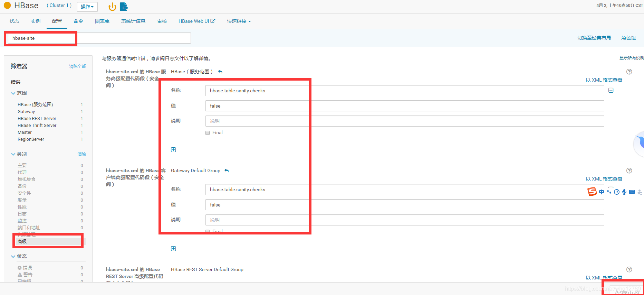The height and width of the screenshot is (295, 644).
Task: Open the 命令 tab
Action: [x=78, y=21]
